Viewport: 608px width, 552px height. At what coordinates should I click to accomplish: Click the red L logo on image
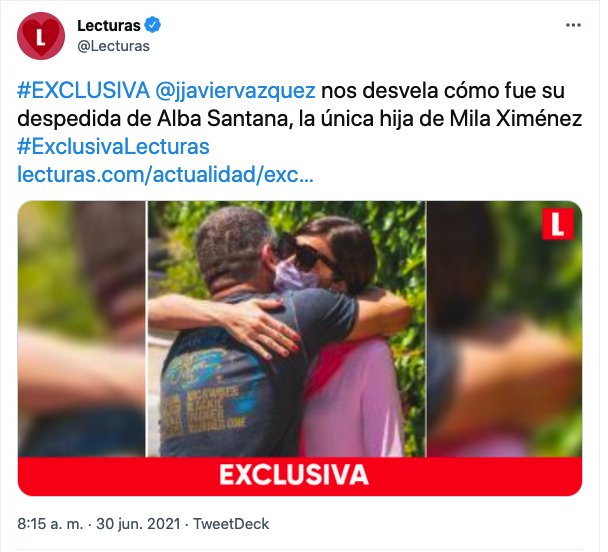click(x=558, y=224)
